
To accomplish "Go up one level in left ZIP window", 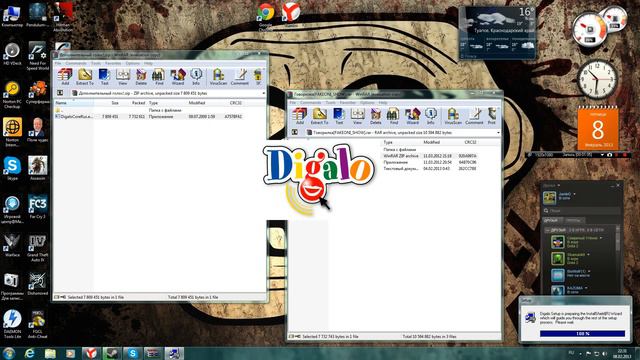I will (x=60, y=93).
